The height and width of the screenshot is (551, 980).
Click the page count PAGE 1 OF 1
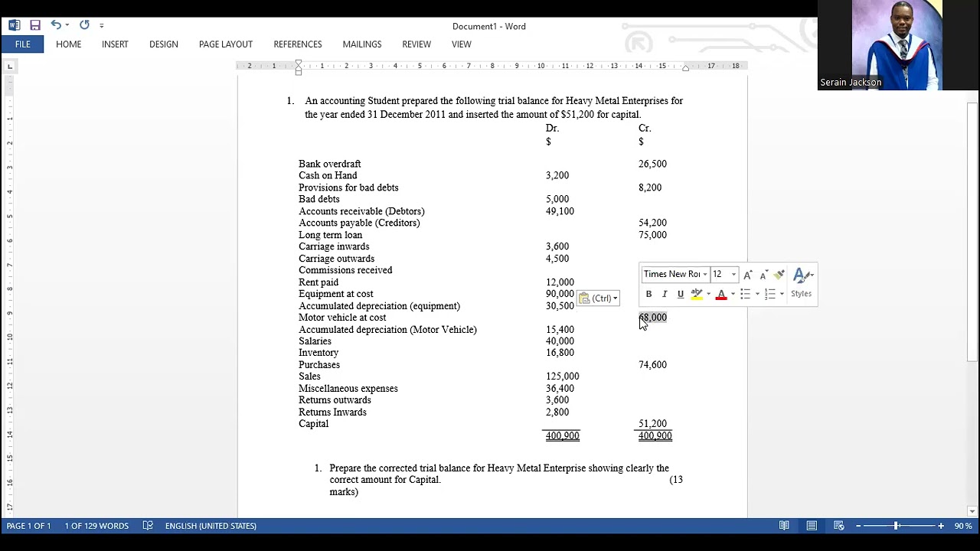pyautogui.click(x=28, y=526)
